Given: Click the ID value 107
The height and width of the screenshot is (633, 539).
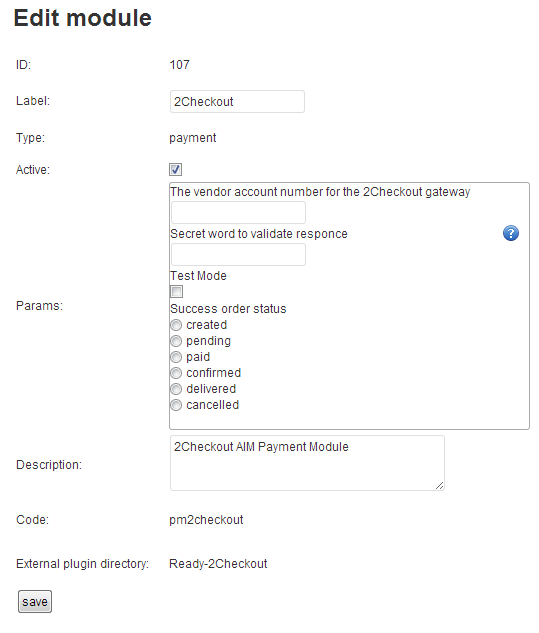Looking at the screenshot, I should tap(180, 65).
